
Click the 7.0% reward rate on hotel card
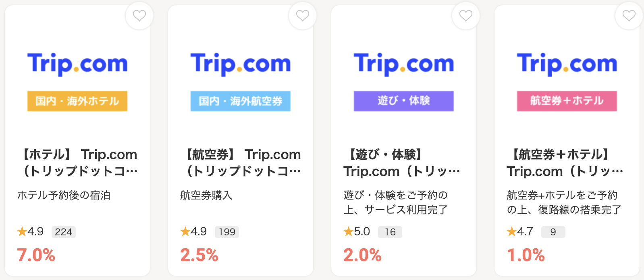tap(36, 255)
